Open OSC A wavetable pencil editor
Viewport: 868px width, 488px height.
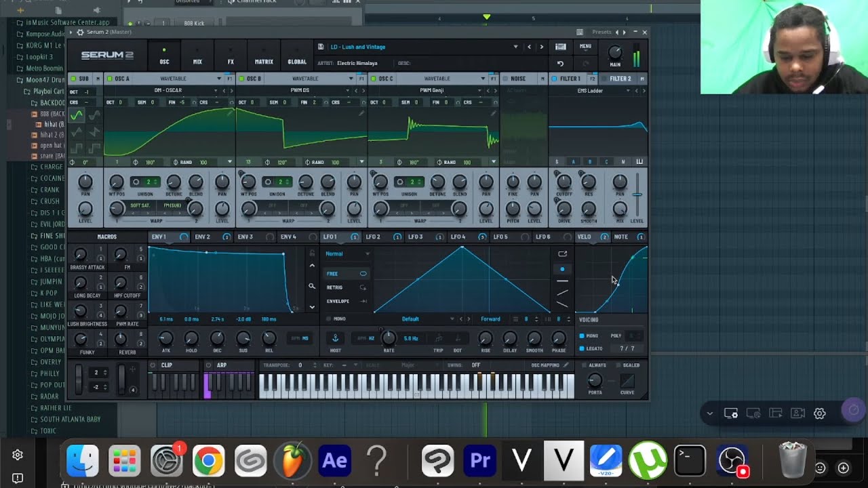[x=229, y=113]
